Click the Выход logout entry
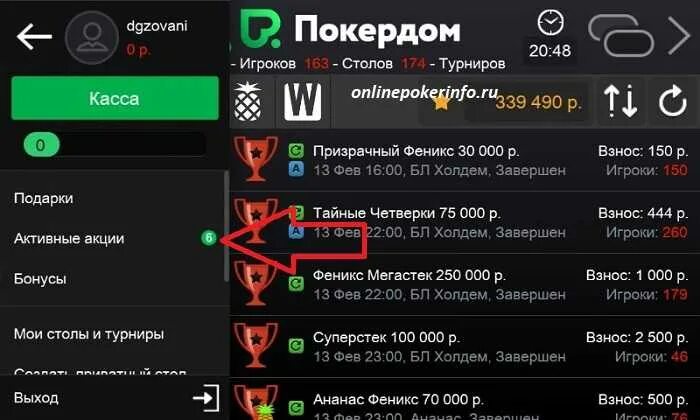Image resolution: width=700 pixels, height=420 pixels. click(36, 397)
